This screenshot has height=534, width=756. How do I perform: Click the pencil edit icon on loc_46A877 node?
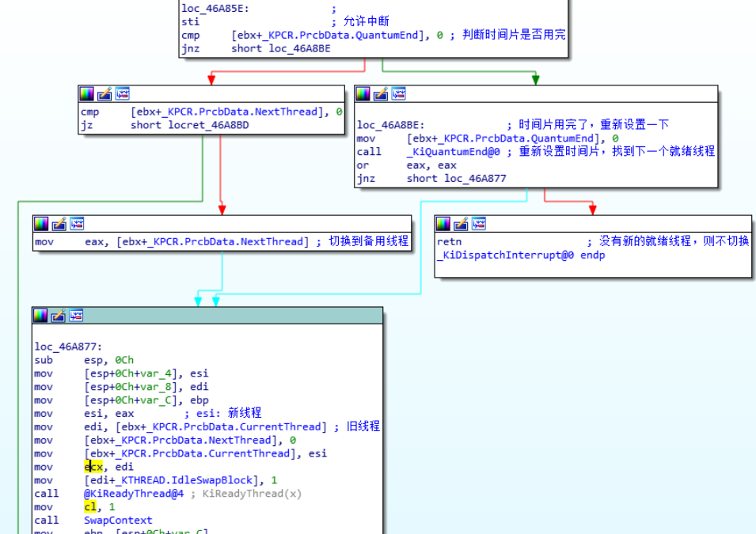pyautogui.click(x=58, y=315)
